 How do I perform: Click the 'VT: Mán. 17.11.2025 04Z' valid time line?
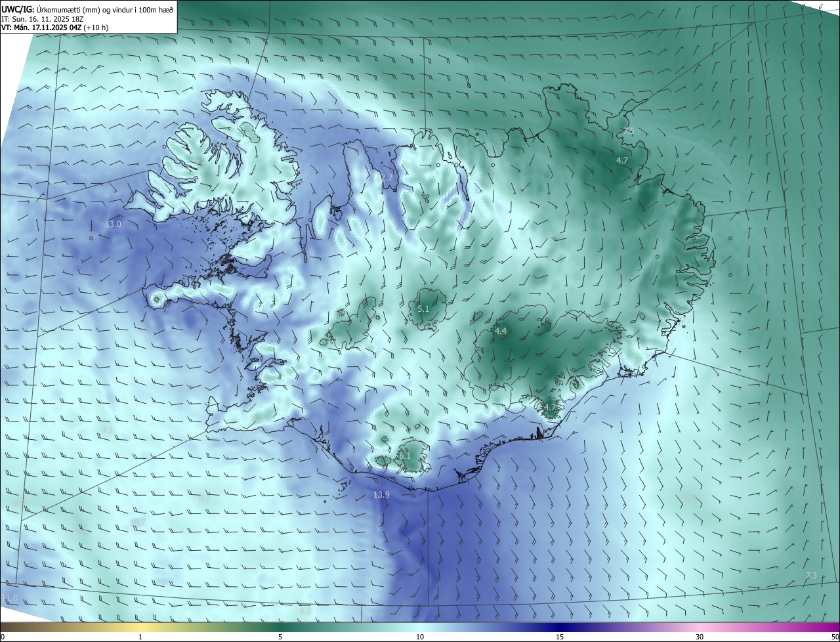(54, 28)
